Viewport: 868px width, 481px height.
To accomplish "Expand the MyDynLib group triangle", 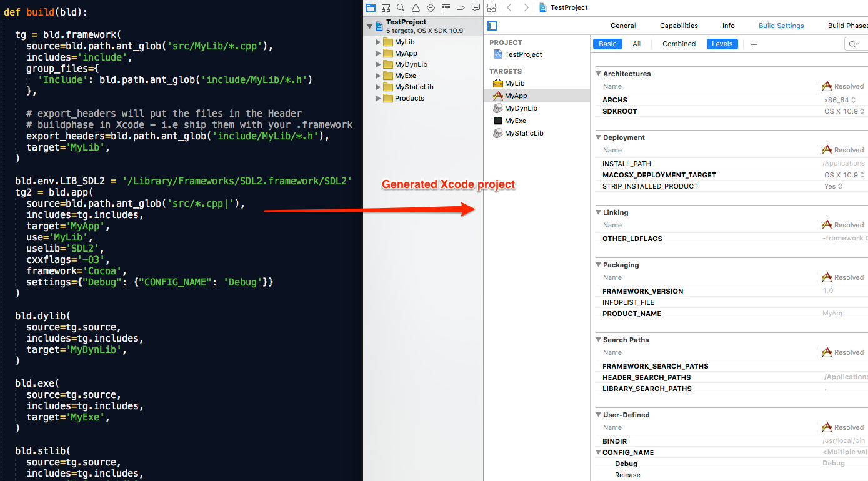I will point(379,64).
